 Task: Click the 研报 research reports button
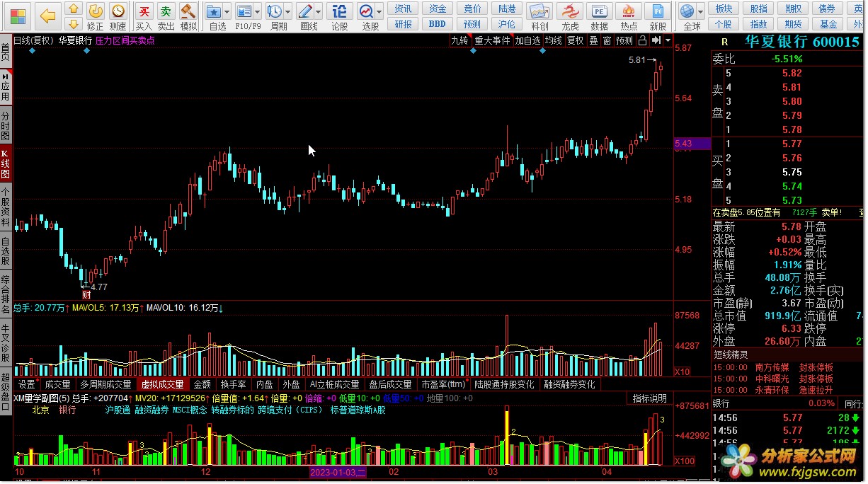pyautogui.click(x=404, y=24)
